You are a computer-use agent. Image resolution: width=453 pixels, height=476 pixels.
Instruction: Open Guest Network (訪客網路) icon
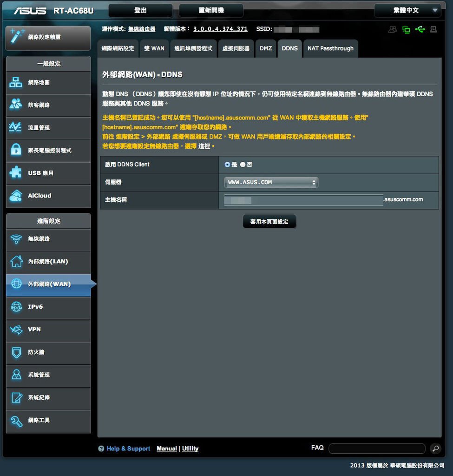pyautogui.click(x=16, y=105)
